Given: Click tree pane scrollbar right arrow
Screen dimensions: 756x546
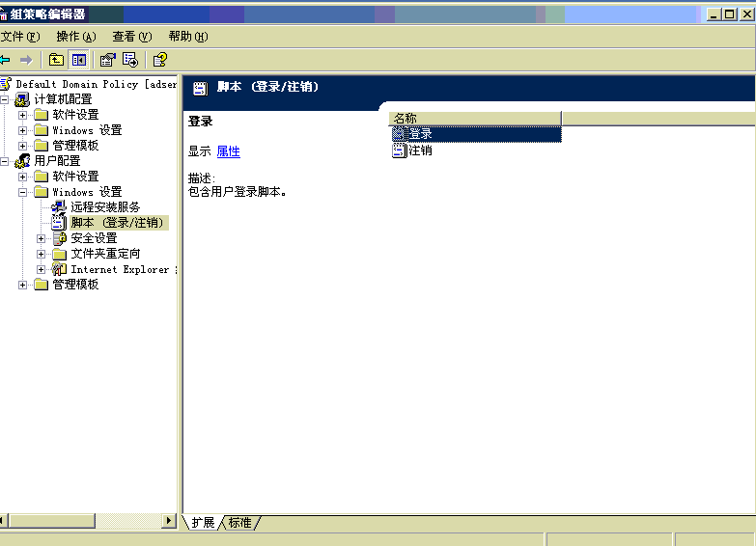Looking at the screenshot, I should 168,521.
